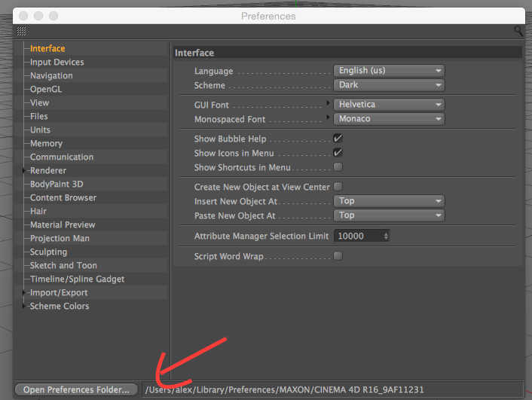Expand the Renderer tree item
The image size is (532, 400).
(24, 170)
